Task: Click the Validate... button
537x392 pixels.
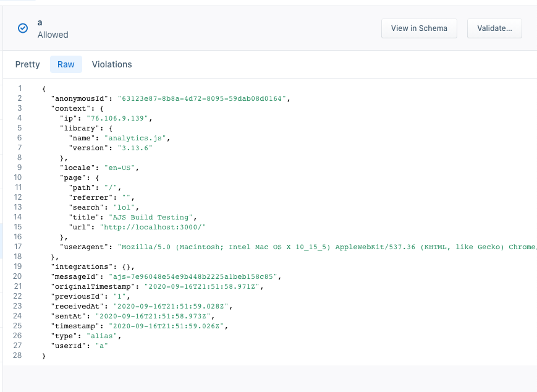Action: click(x=494, y=28)
